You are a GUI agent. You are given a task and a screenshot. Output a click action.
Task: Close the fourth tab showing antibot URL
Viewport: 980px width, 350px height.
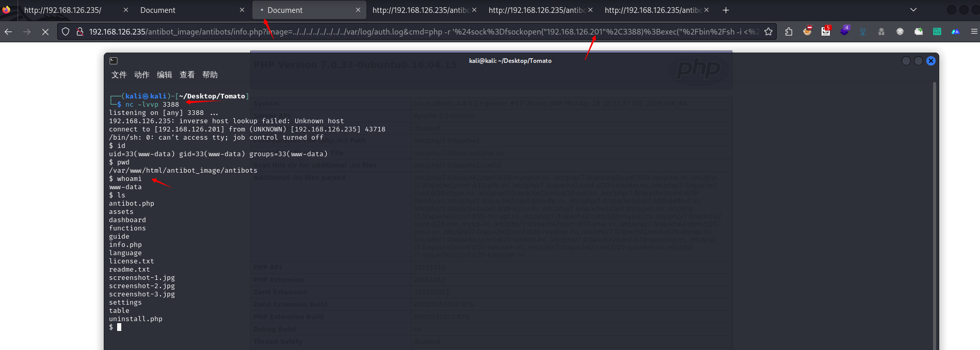pyautogui.click(x=474, y=10)
